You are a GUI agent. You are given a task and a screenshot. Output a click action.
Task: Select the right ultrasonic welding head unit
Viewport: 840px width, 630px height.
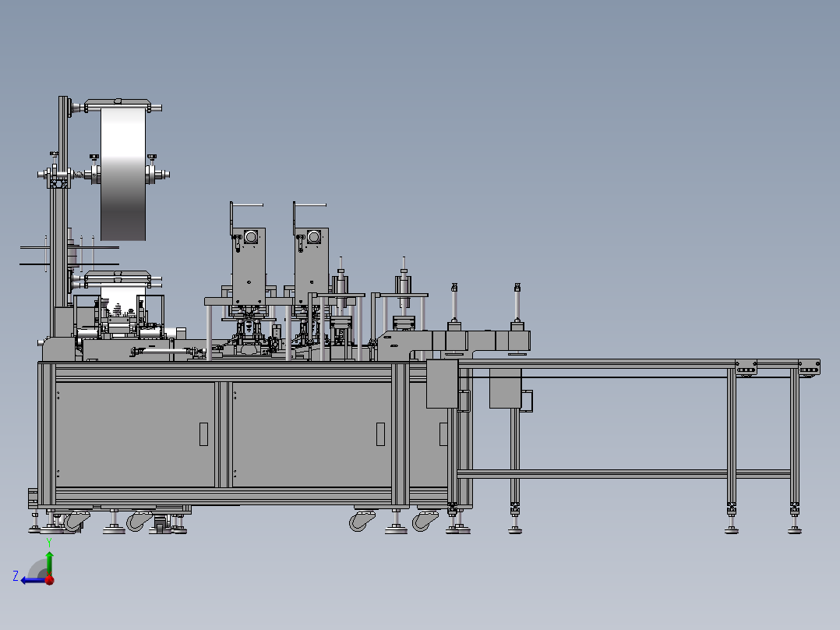(311, 267)
